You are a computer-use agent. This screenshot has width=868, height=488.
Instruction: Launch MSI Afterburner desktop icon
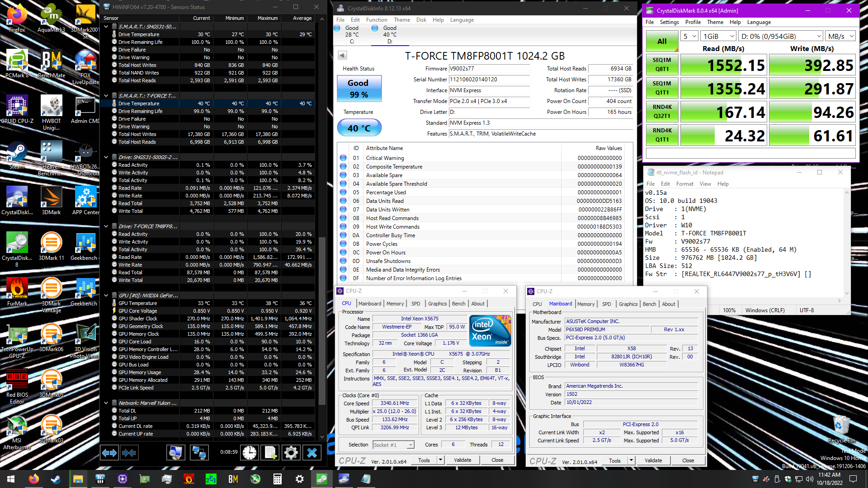(x=17, y=432)
